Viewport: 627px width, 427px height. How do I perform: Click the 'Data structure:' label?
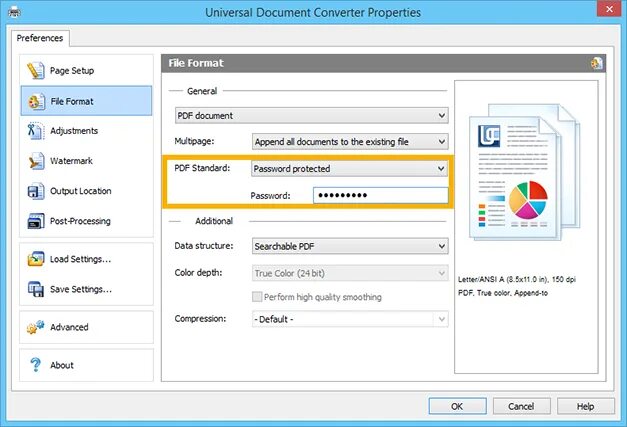tap(204, 246)
